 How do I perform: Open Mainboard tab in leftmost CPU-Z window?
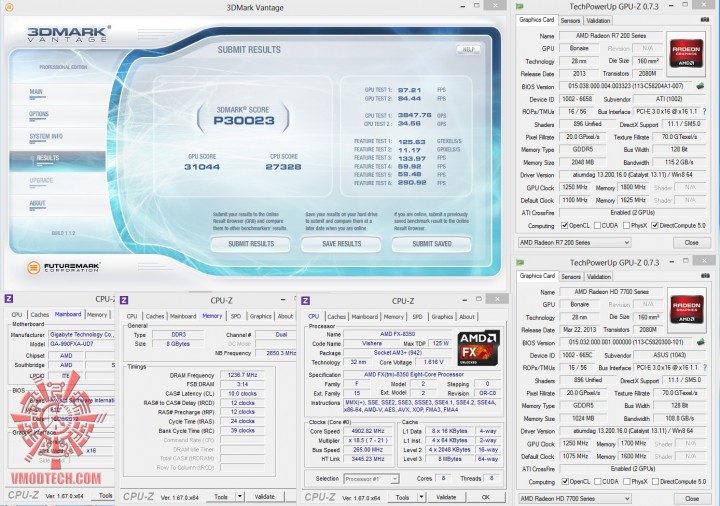click(x=68, y=314)
